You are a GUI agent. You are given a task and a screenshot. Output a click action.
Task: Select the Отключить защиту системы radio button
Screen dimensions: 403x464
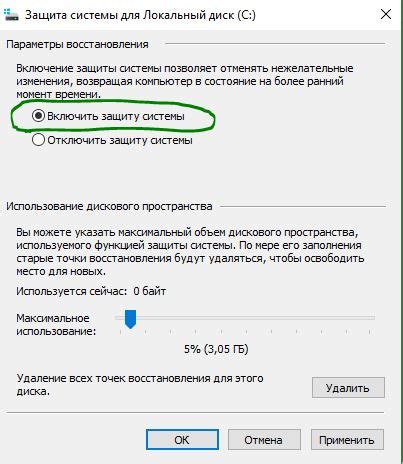coord(38,140)
